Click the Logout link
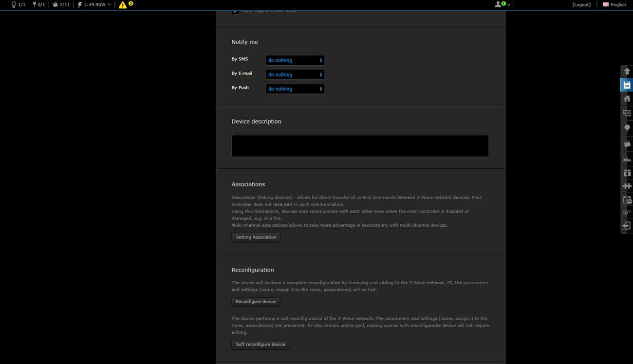Viewport: 633px width, 364px height. [581, 5]
